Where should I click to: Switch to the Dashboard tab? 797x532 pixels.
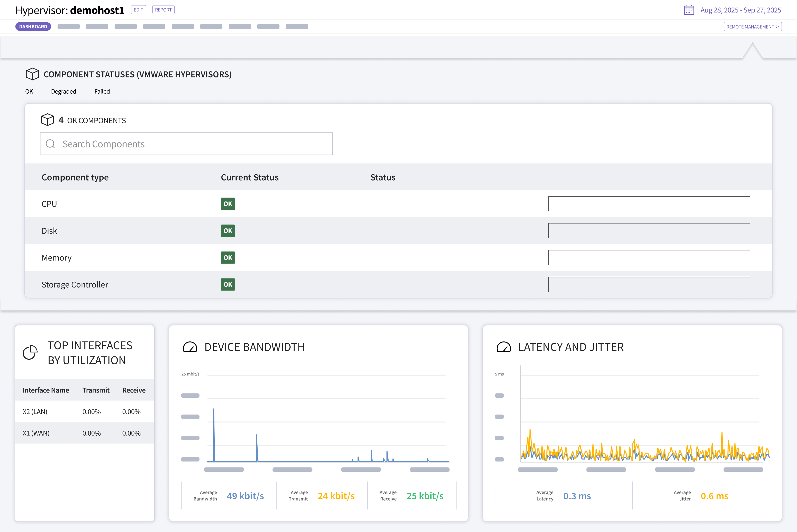pos(33,26)
